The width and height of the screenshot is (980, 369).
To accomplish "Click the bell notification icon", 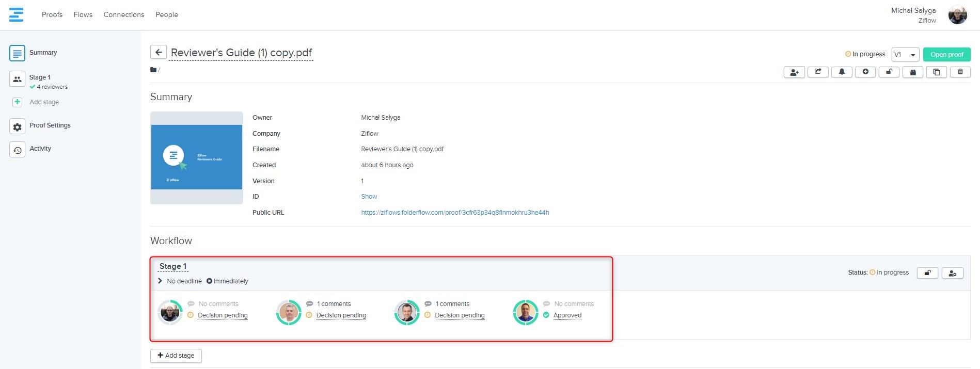I will coord(842,72).
